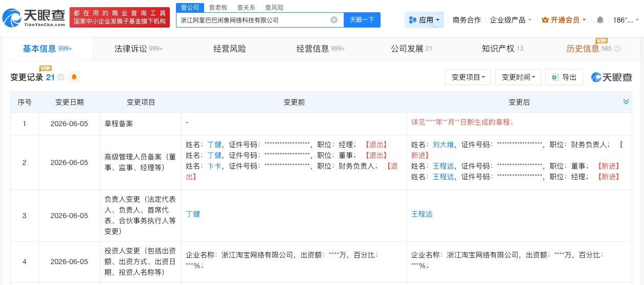
Task: Switch to 知识产权 tab
Action: [502, 49]
